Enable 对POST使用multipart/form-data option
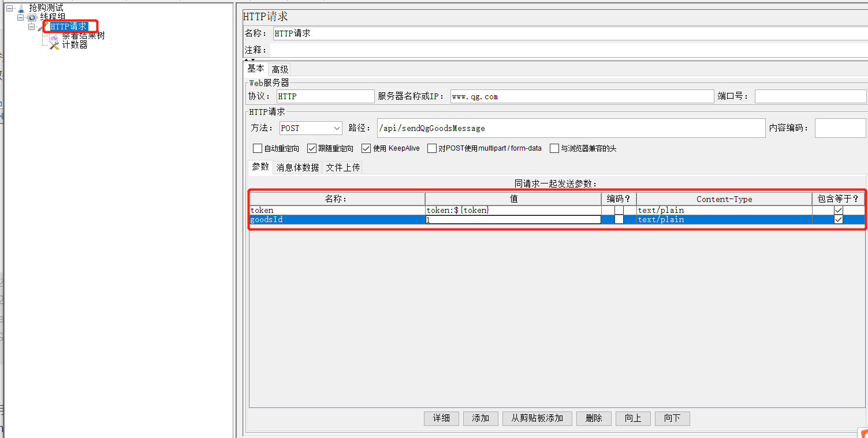The height and width of the screenshot is (438, 868). click(431, 148)
